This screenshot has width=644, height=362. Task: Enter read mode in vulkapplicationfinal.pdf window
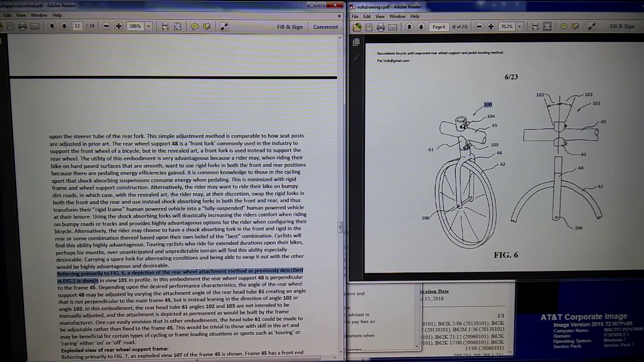coord(224,26)
